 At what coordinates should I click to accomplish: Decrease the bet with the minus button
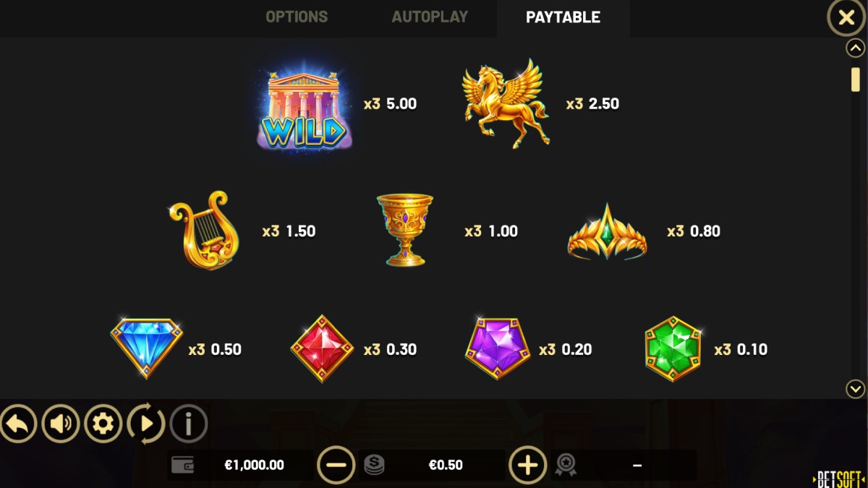tap(336, 465)
